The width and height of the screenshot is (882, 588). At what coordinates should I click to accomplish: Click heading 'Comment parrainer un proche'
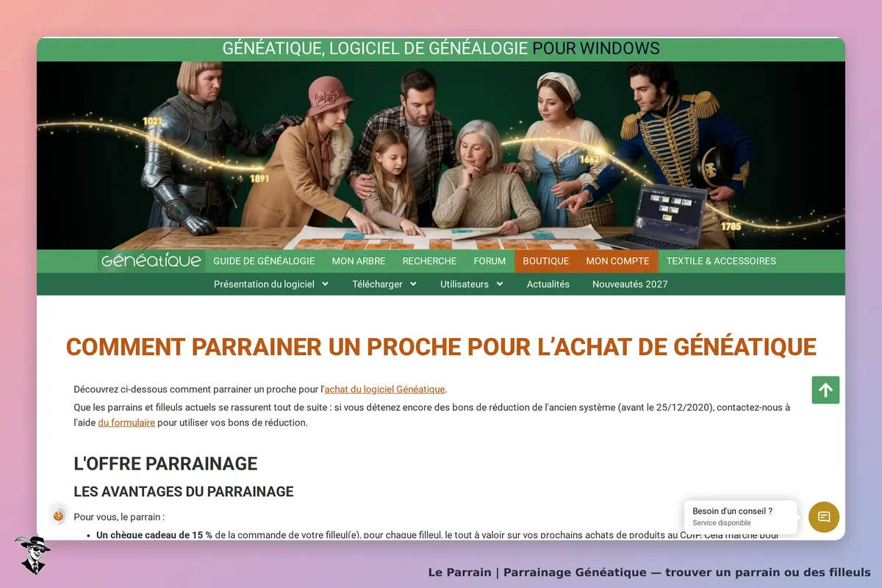click(x=441, y=347)
